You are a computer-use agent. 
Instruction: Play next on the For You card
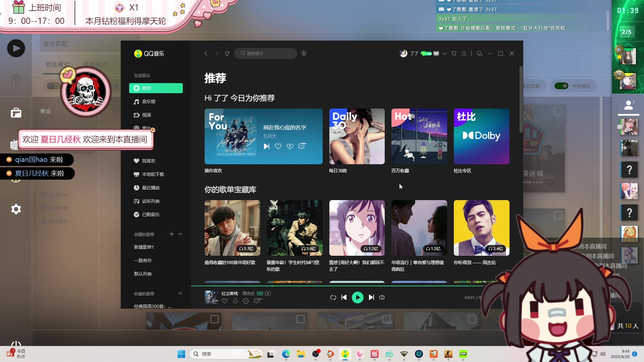(266, 146)
